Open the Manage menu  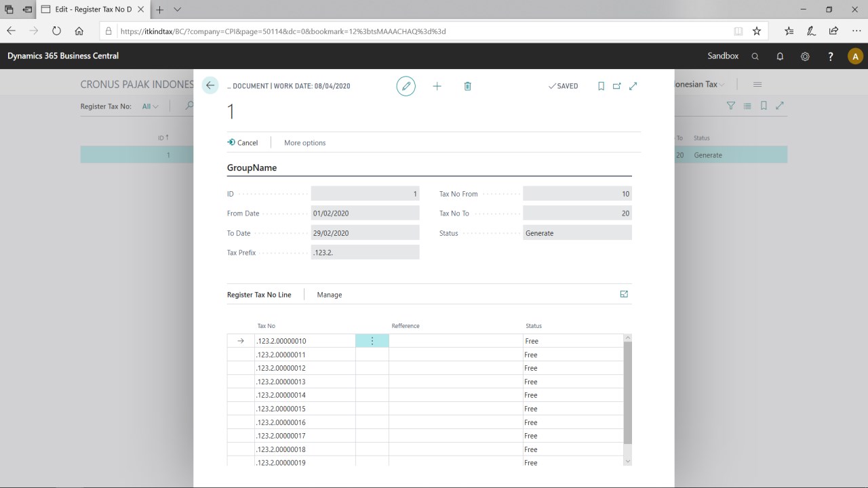[330, 295]
